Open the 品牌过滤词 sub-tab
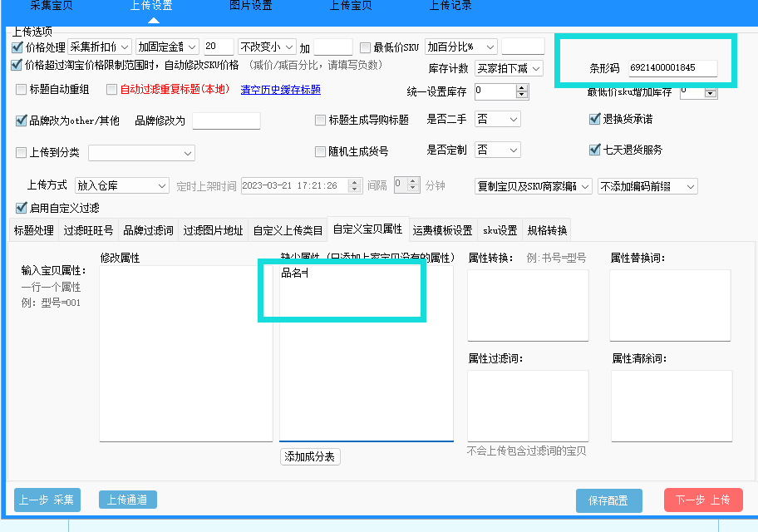This screenshot has width=758, height=532. tap(148, 230)
